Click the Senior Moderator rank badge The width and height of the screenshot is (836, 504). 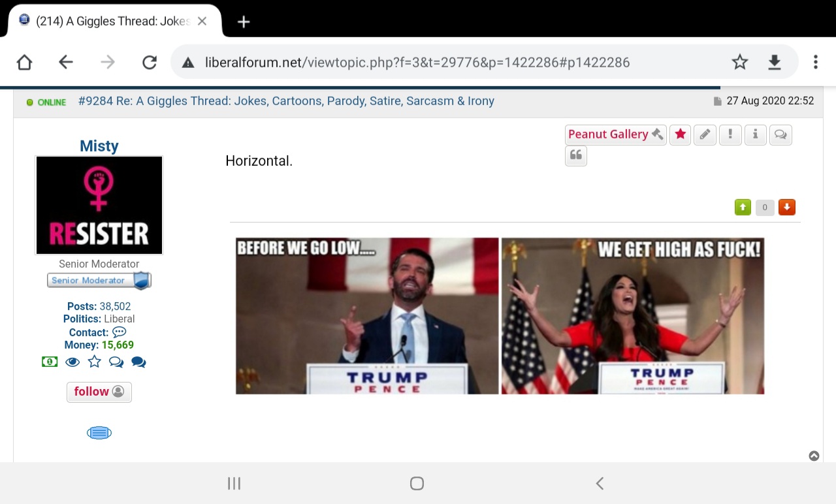tap(99, 281)
